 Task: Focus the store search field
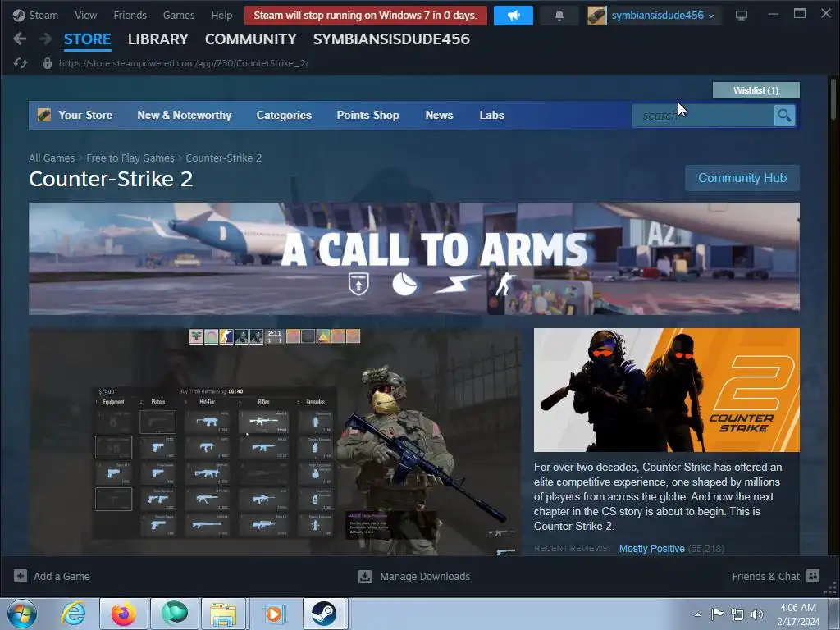[703, 115]
